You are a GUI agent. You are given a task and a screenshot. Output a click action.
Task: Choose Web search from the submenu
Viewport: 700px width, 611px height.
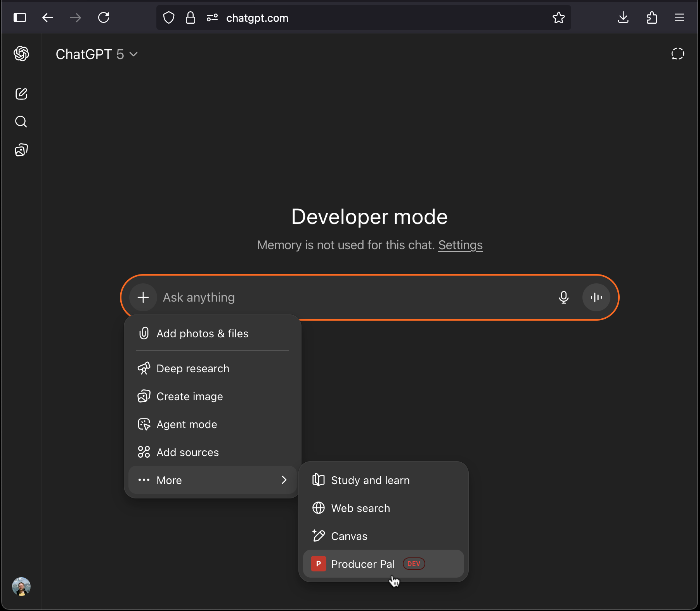click(360, 508)
